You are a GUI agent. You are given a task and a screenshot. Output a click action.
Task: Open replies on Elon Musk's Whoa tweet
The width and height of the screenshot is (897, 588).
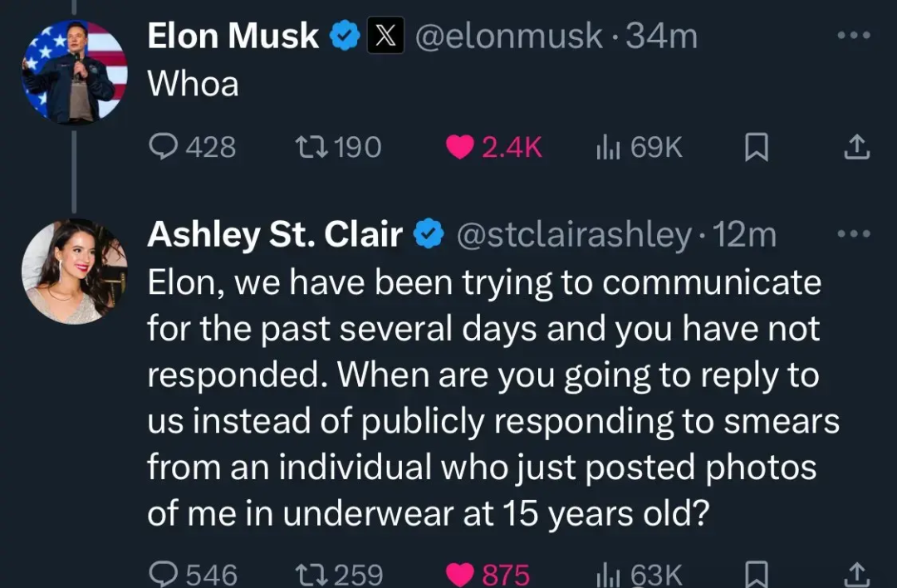(192, 147)
